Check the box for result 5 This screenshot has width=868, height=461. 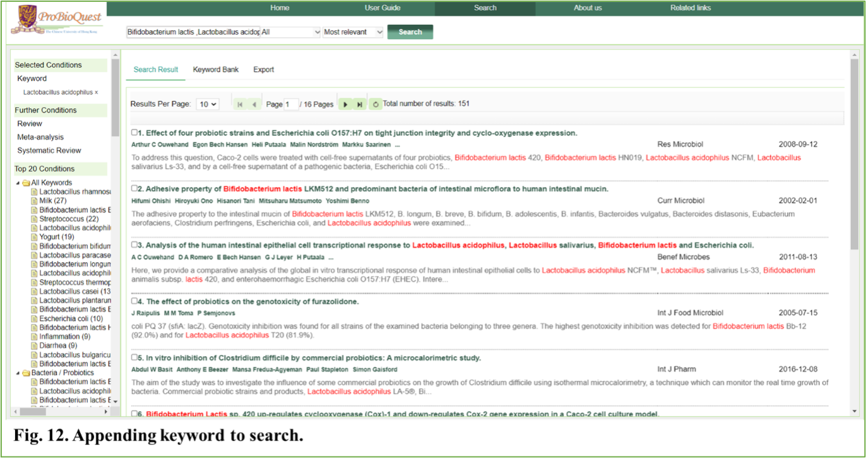tap(134, 357)
